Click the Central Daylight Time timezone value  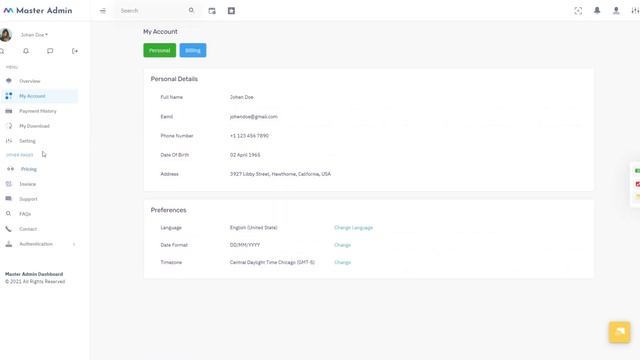click(272, 262)
